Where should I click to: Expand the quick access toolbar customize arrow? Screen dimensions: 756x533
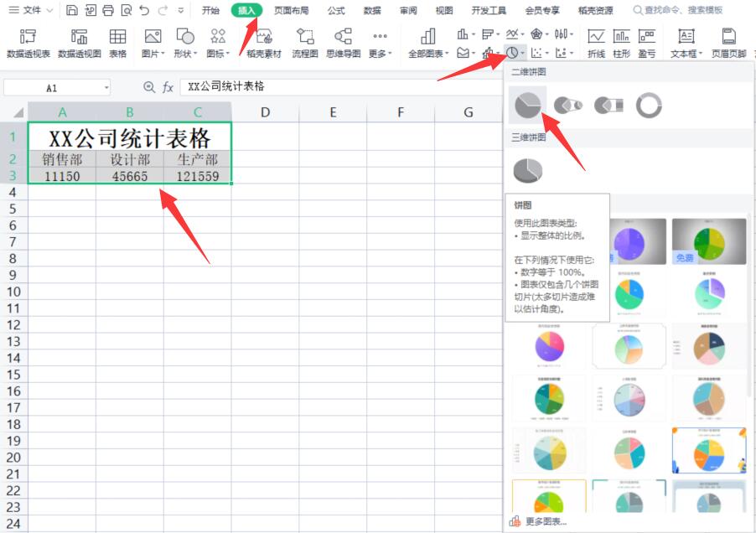[x=181, y=10]
